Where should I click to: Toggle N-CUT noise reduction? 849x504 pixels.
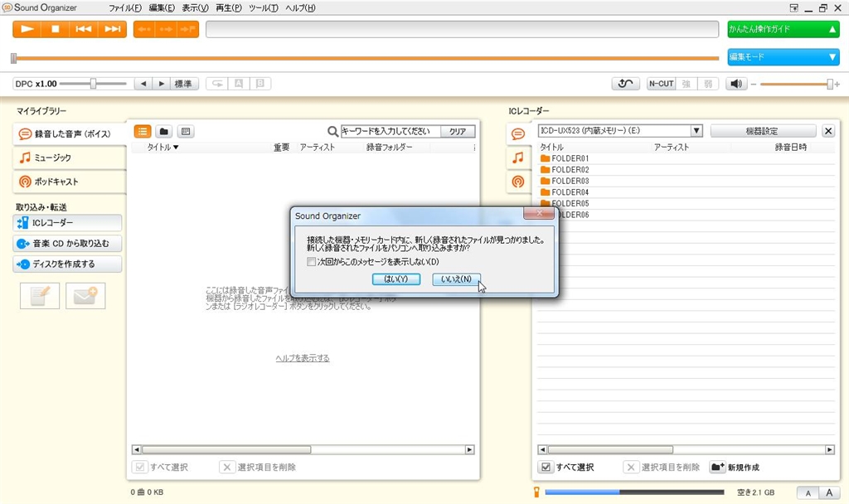[661, 84]
